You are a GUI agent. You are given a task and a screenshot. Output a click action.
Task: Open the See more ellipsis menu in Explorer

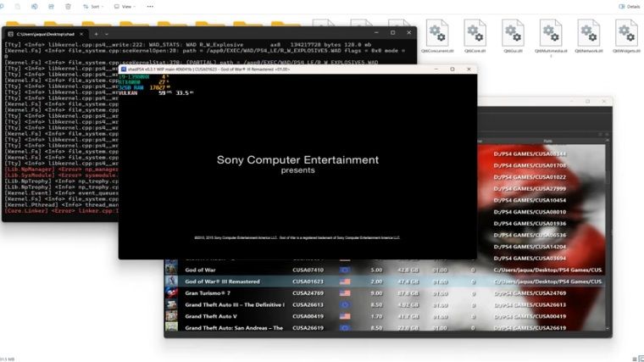[149, 6]
